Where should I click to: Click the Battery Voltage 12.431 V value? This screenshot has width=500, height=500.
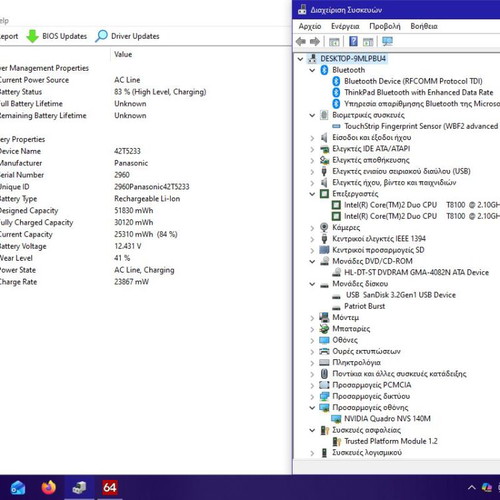[x=128, y=246]
